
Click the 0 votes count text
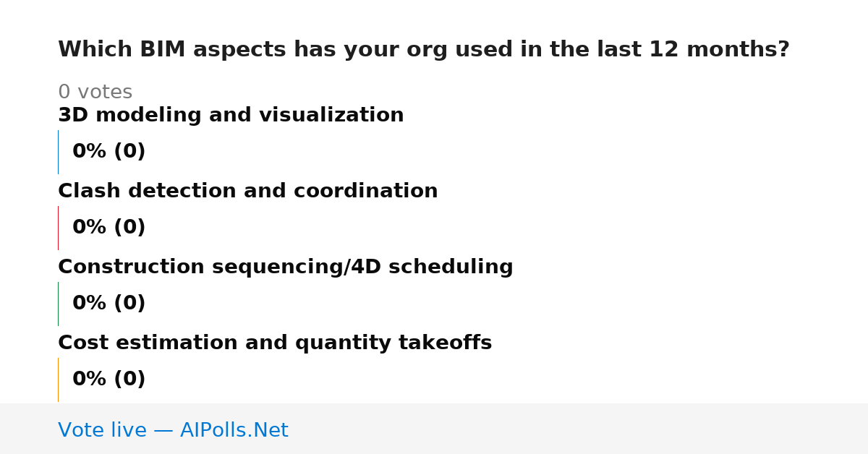pyautogui.click(x=95, y=93)
